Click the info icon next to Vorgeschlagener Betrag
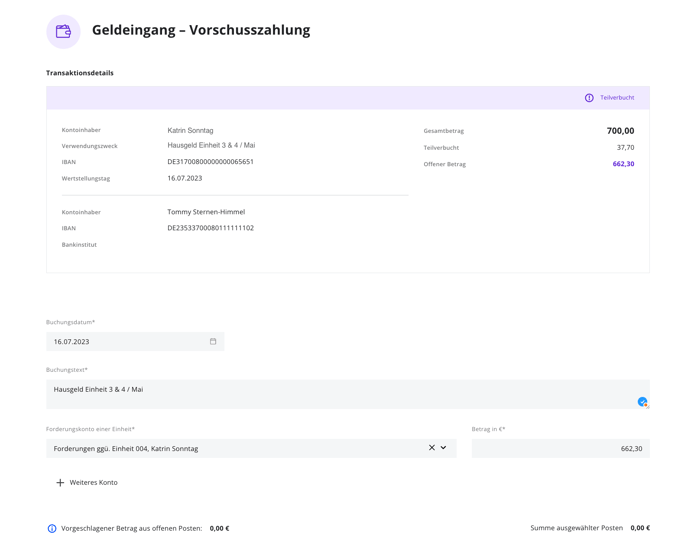 click(52, 529)
